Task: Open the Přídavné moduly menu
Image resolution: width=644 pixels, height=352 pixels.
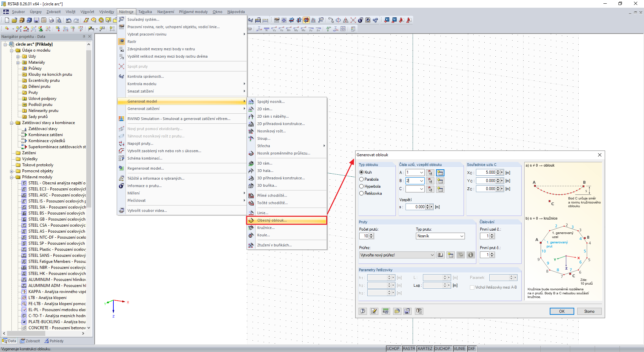Action: [193, 12]
